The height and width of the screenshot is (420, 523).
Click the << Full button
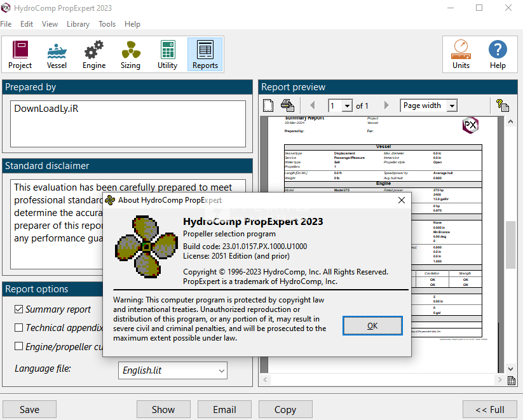pos(490,410)
